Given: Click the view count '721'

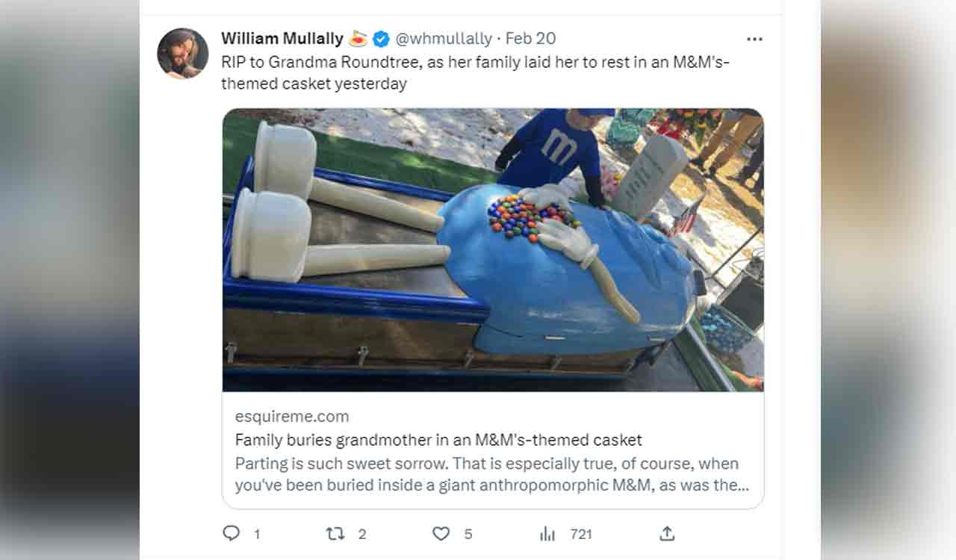Looking at the screenshot, I should click(x=580, y=534).
